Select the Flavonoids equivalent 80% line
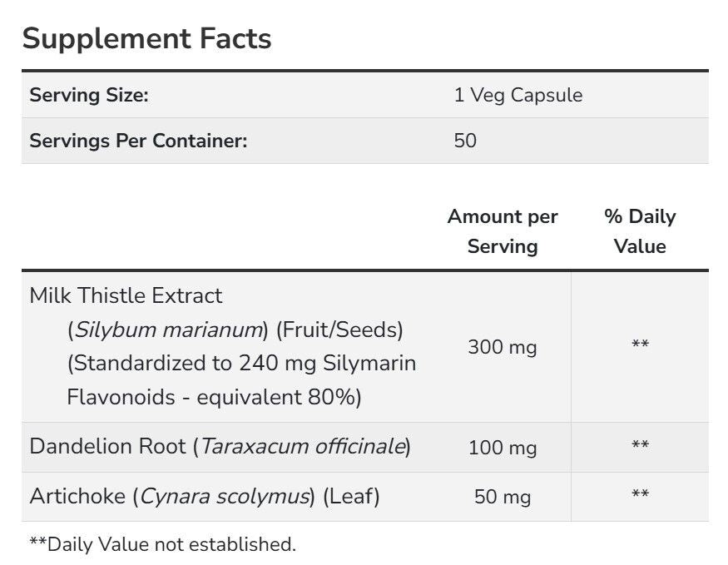 [214, 398]
